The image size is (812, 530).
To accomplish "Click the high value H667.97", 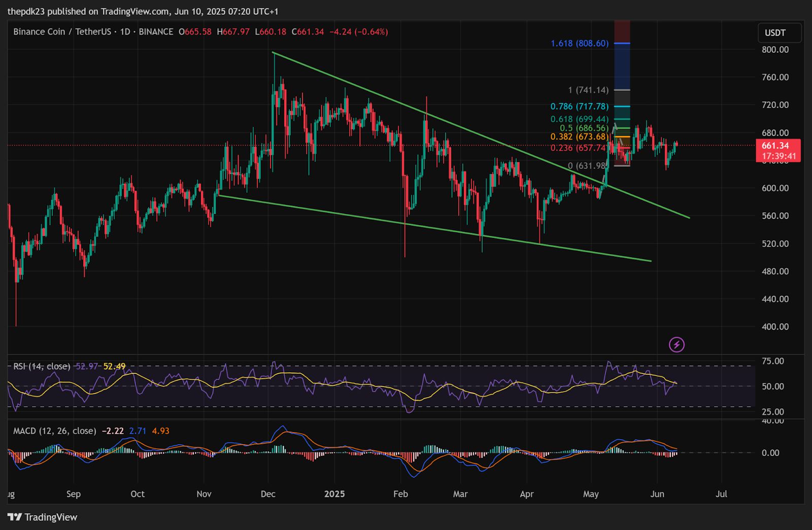I will coord(233,31).
